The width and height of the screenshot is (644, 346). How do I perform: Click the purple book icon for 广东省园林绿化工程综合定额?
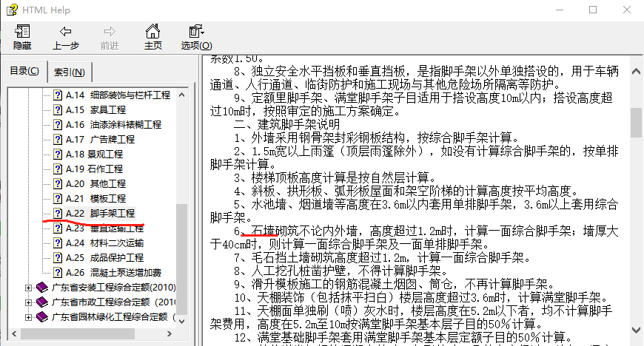[42, 317]
